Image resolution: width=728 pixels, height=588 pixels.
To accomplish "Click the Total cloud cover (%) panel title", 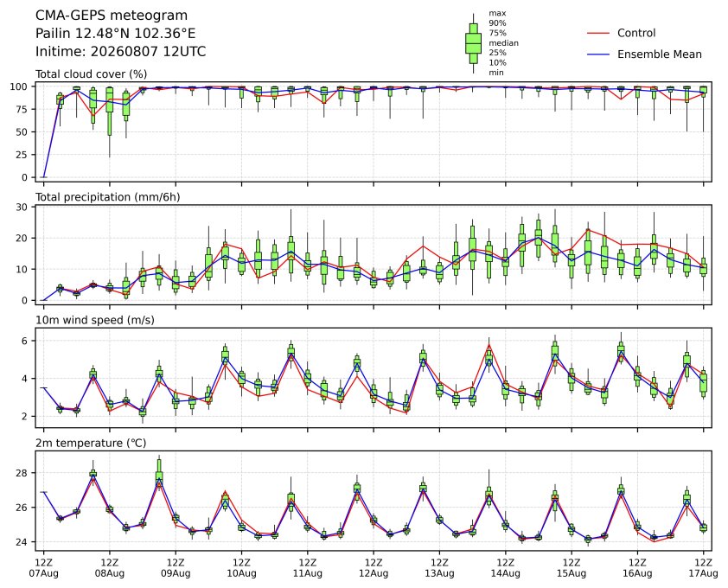I will (x=92, y=74).
